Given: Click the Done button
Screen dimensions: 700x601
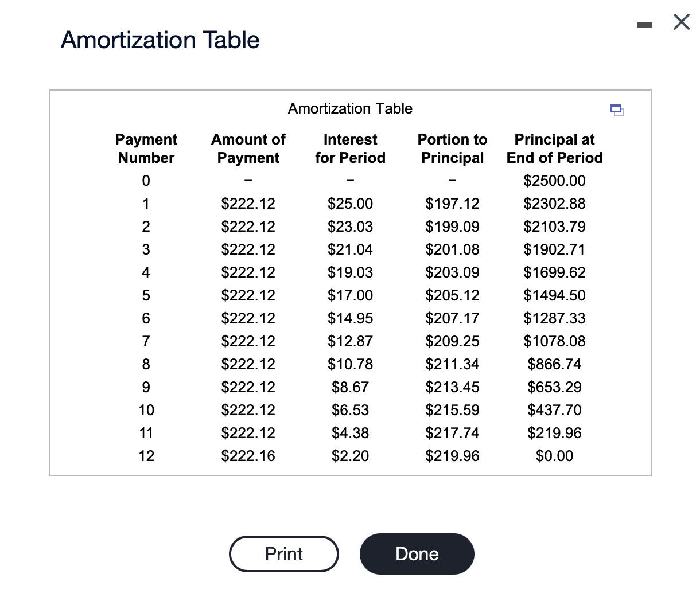Looking at the screenshot, I should pos(417,553).
